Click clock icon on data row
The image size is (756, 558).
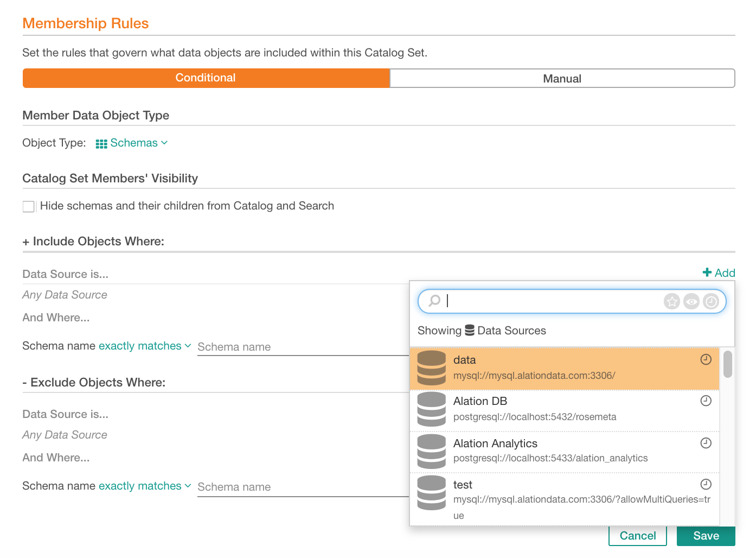(706, 359)
